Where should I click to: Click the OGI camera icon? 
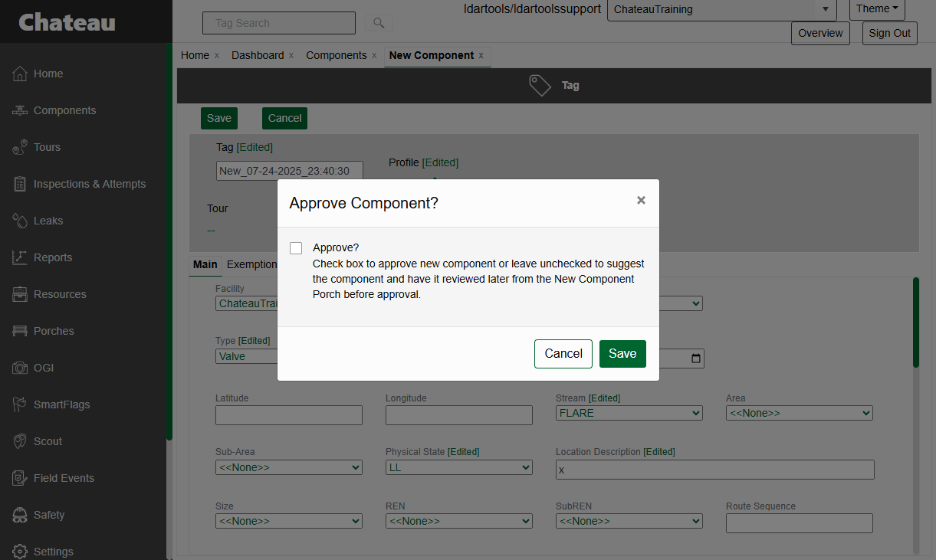[20, 368]
